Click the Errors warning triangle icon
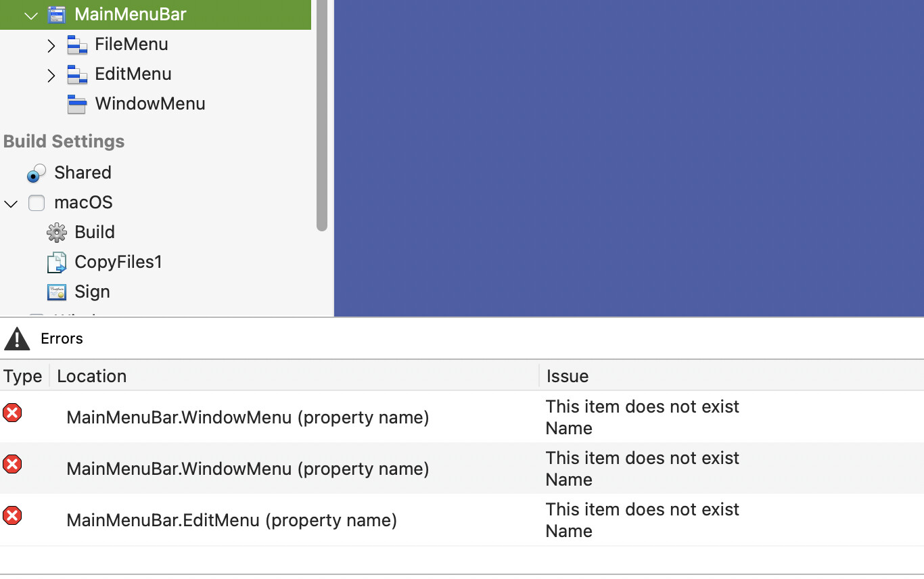The image size is (924, 579). 17,339
